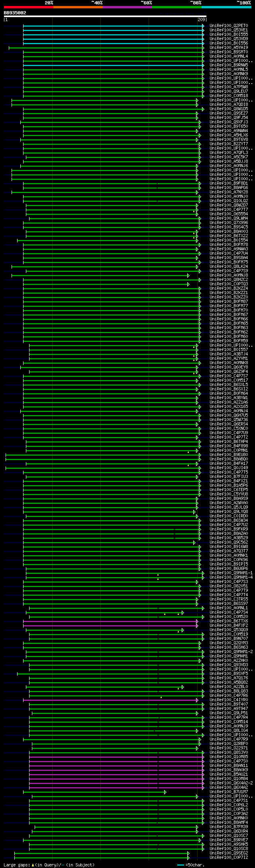Viewport: 255px width, 868px height.
Task: Select hit UniRef100_Q9MAM1-4
Action: pyautogui.click(x=231, y=577)
